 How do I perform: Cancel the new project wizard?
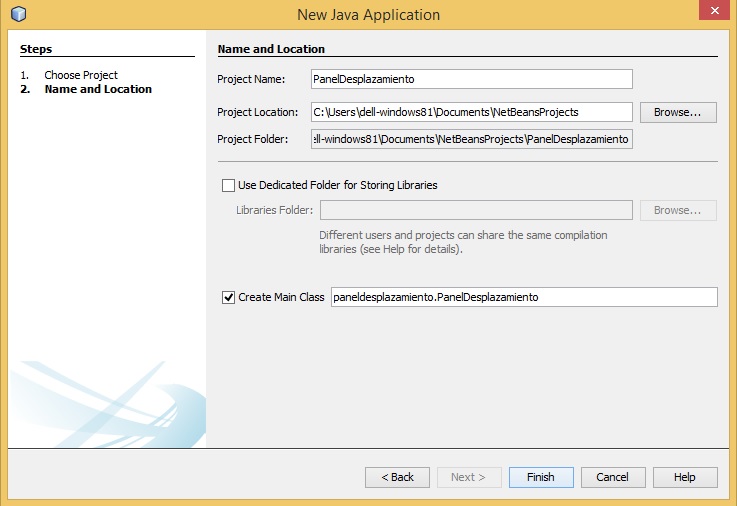tap(612, 477)
